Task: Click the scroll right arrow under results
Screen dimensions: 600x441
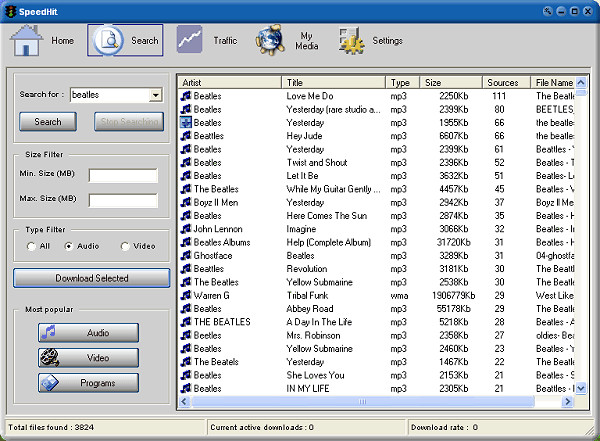Action: pos(567,401)
